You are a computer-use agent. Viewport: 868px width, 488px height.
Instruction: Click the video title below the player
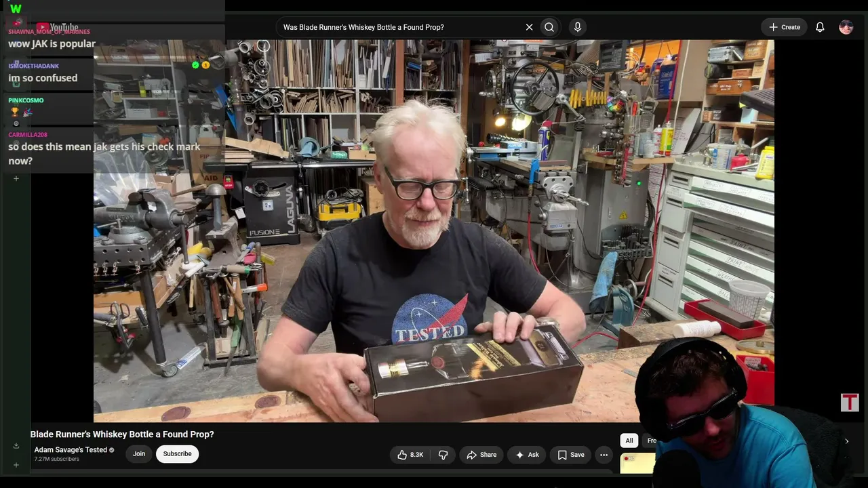pos(122,434)
